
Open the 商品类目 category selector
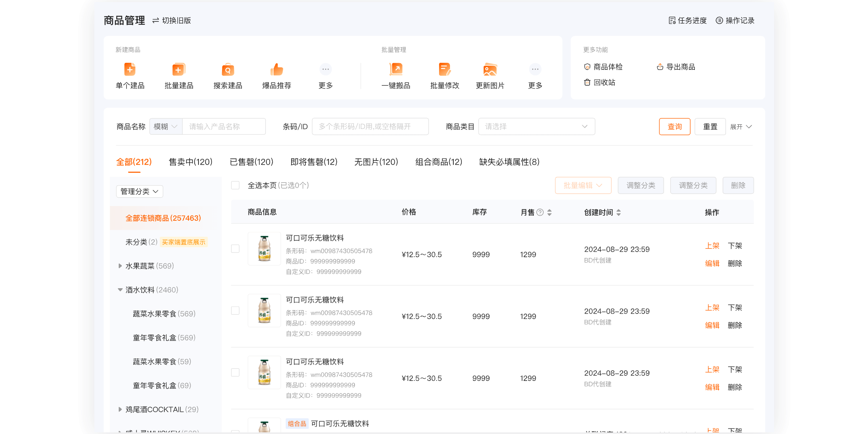[x=536, y=126]
